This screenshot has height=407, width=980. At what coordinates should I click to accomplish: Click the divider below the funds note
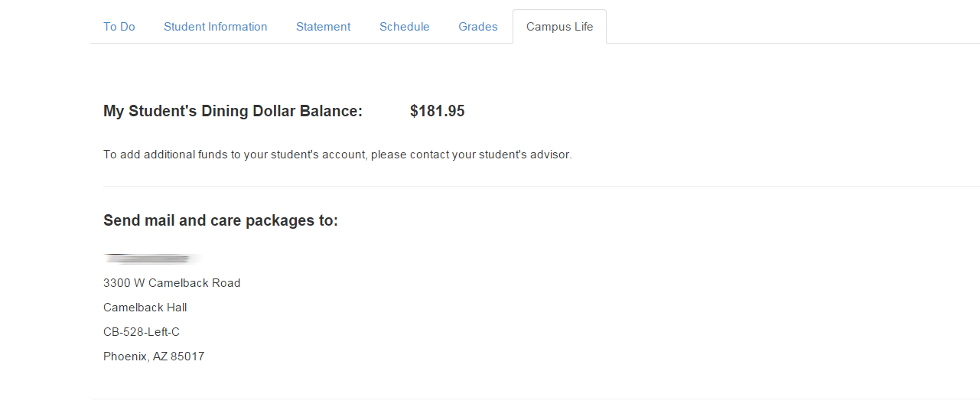pos(542,186)
